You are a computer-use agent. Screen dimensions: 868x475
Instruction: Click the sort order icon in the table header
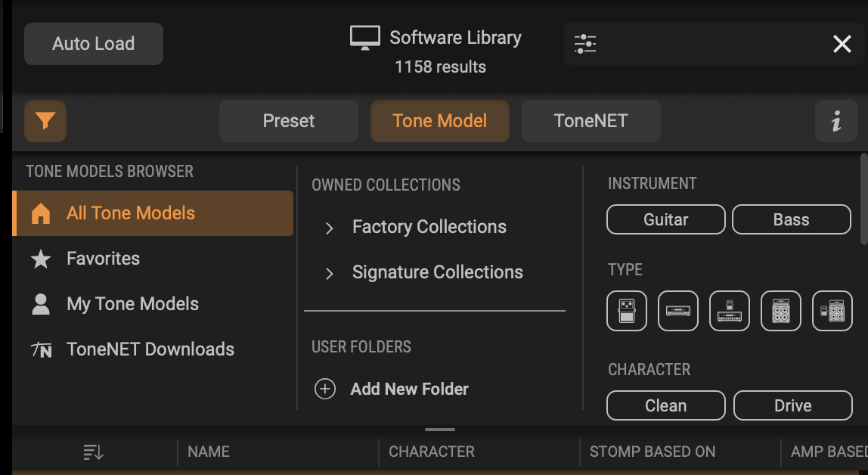pyautogui.click(x=93, y=452)
